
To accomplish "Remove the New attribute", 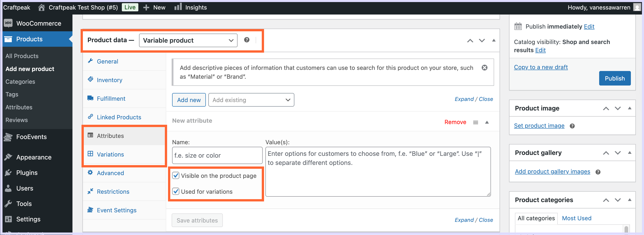I will (x=455, y=122).
